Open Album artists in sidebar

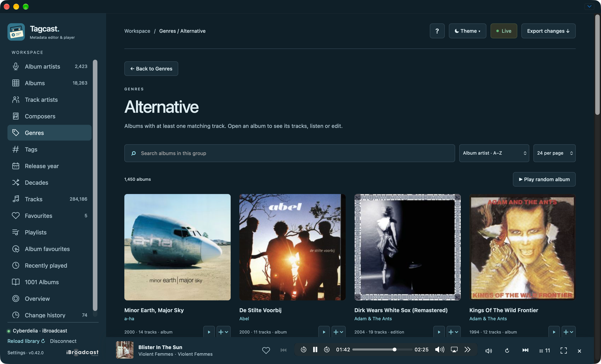click(x=50, y=66)
